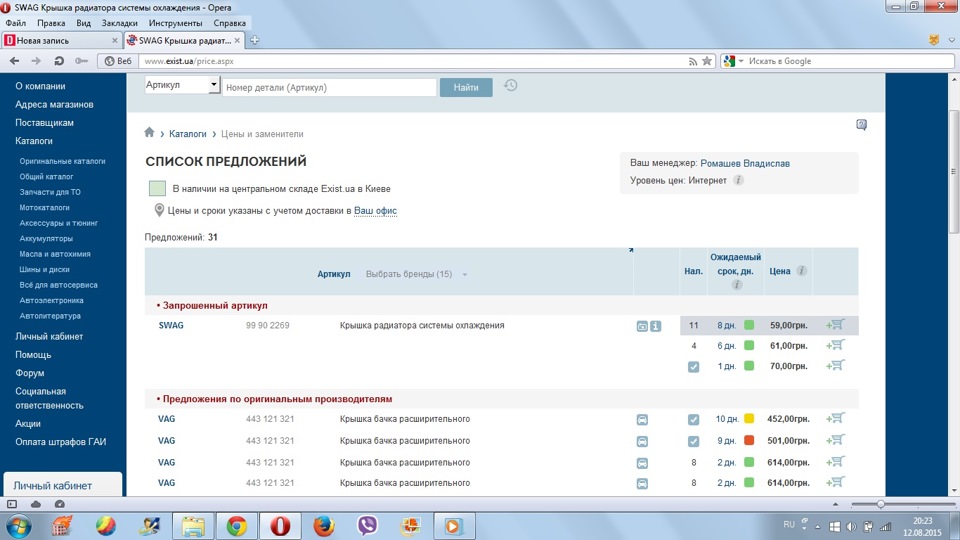Open the Вид menu
The height and width of the screenshot is (540, 960).
83,23
